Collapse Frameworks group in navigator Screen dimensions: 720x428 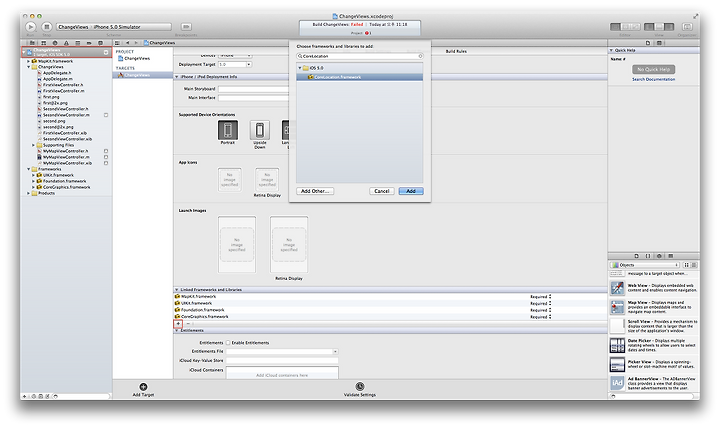point(28,169)
